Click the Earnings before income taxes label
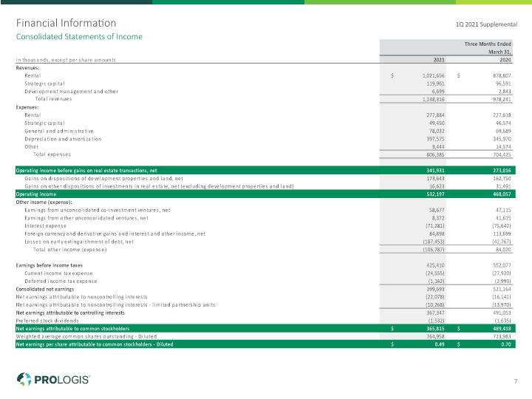 pyautogui.click(x=50, y=265)
